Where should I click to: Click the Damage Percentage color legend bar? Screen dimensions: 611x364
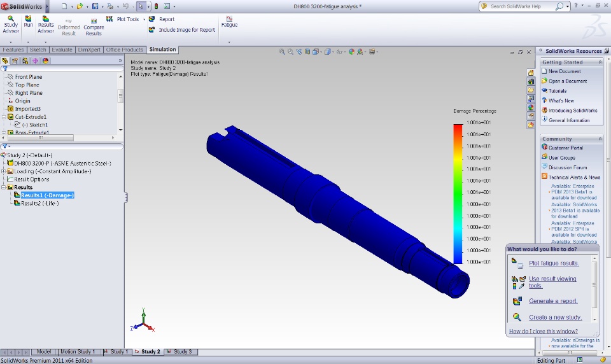coord(458,194)
